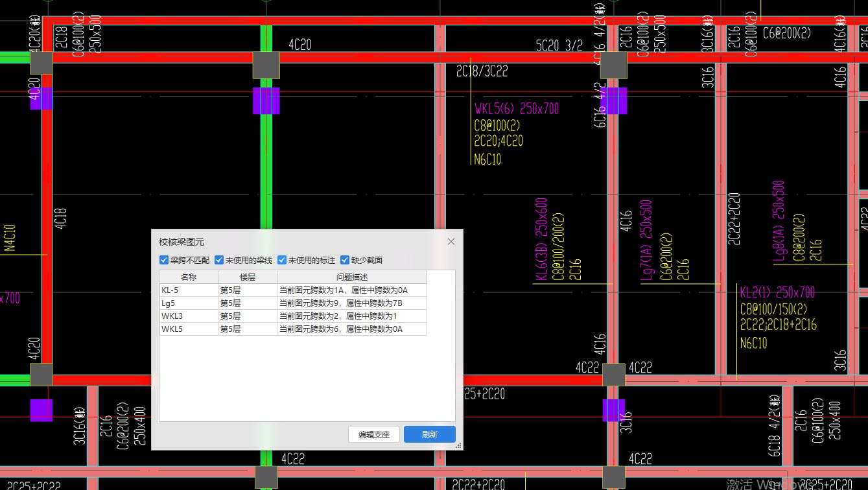Viewport: 868px width, 490px height.
Task: Sort by the 名称 column header
Action: tap(189, 277)
